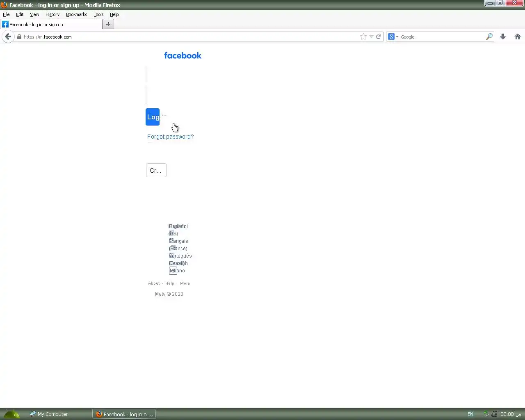This screenshot has height=420, width=525.
Task: Click the facebook logo
Action: 183,55
